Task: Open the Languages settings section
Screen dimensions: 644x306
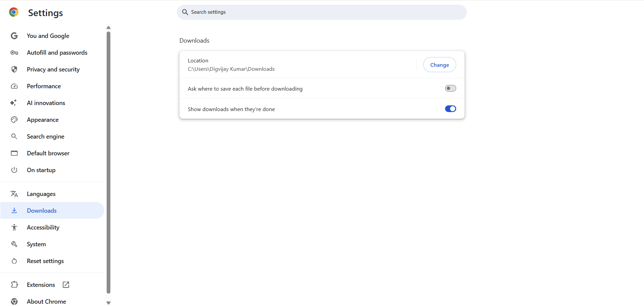Action: [x=41, y=194]
